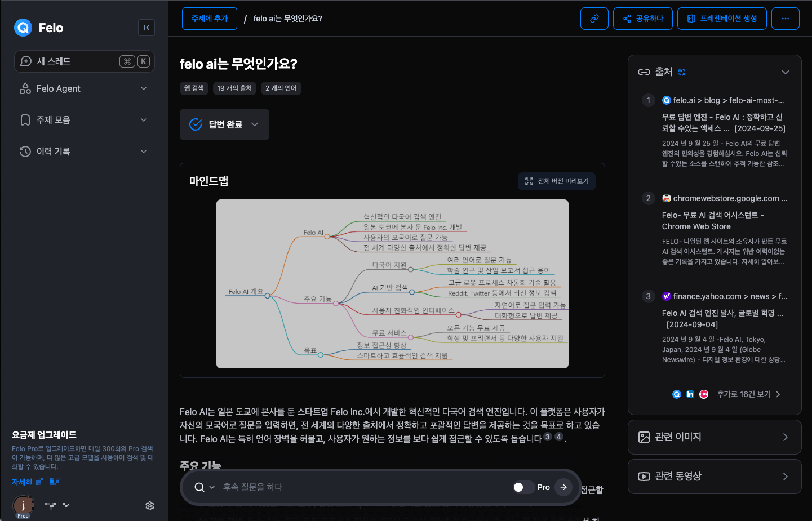Select the 19 개의 출처 tag

[x=234, y=88]
